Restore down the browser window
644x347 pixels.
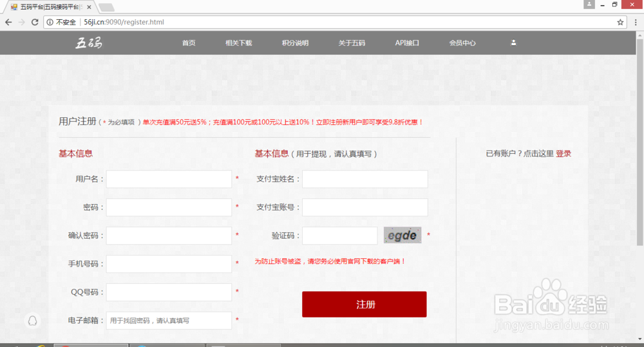[614, 5]
